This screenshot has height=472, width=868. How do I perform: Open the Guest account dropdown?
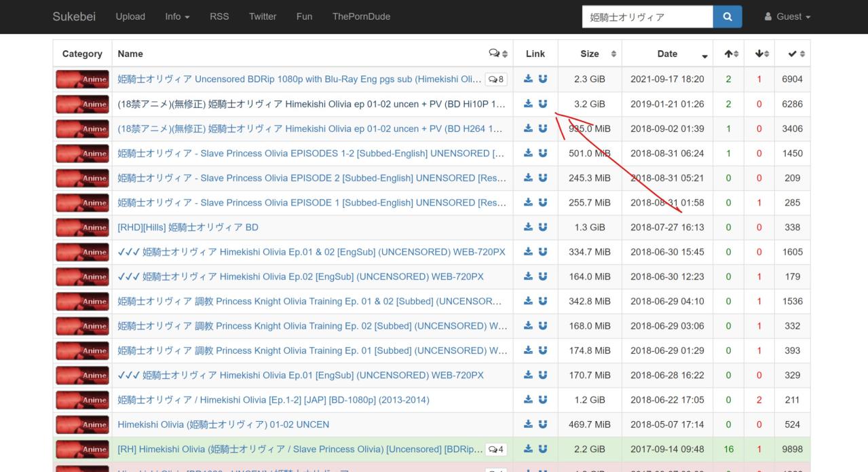tap(787, 17)
